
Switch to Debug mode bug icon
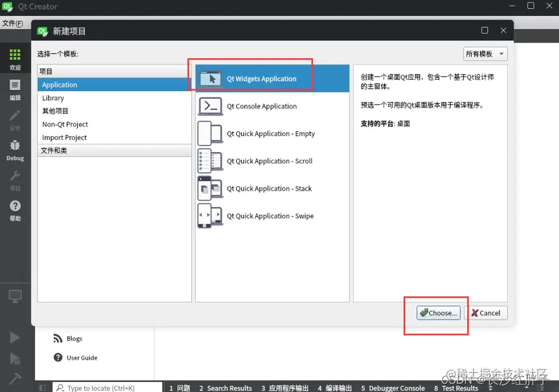pyautogui.click(x=15, y=145)
